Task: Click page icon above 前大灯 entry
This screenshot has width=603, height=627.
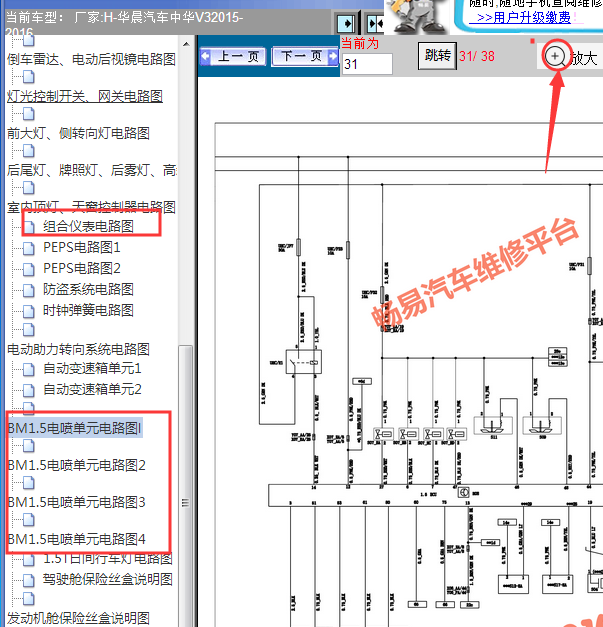Action: pyautogui.click(x=28, y=114)
